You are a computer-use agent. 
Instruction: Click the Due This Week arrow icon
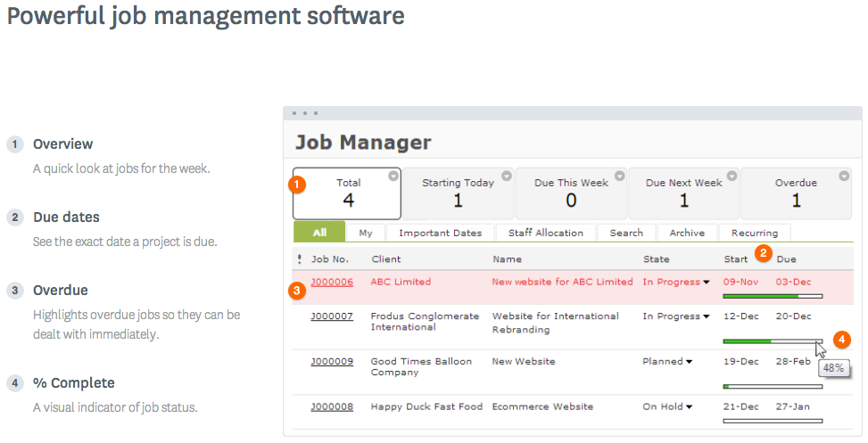pyautogui.click(x=619, y=176)
